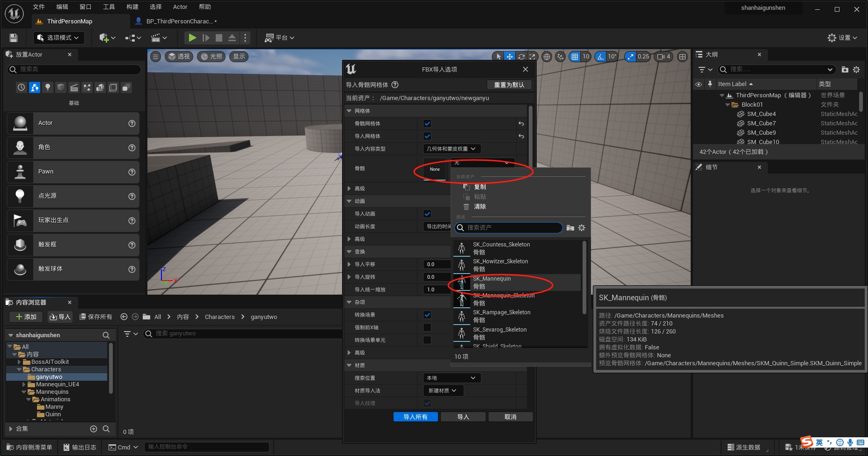
Task: Open 材质导入法 dropdown 新建材质
Action: 443,391
